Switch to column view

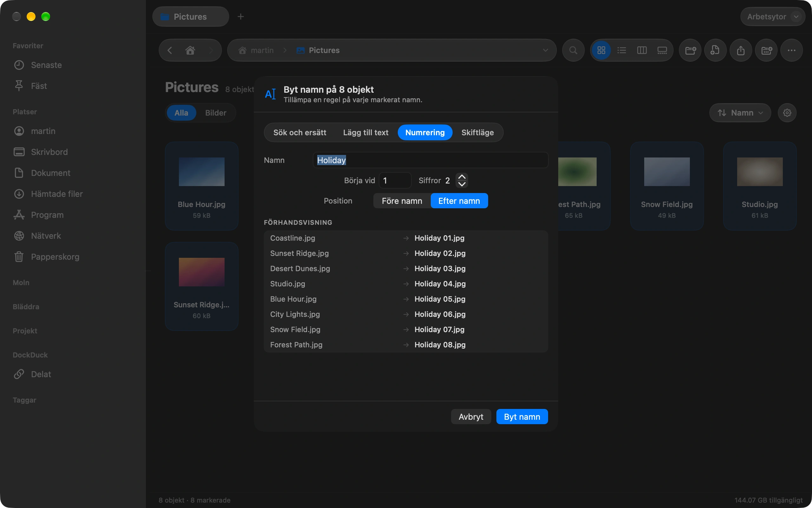(642, 50)
